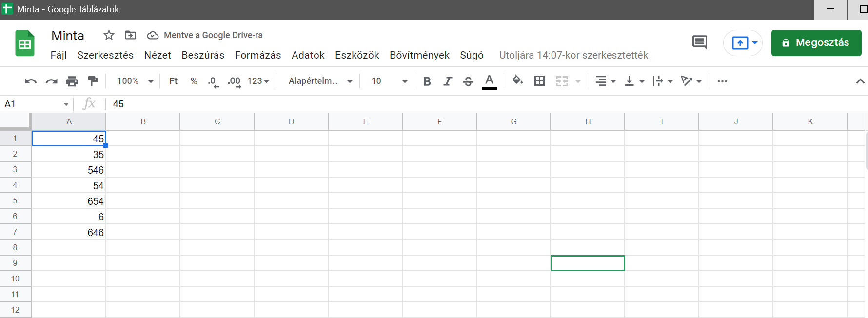Select the Paint format tool
This screenshot has width=868, height=318.
pyautogui.click(x=92, y=81)
